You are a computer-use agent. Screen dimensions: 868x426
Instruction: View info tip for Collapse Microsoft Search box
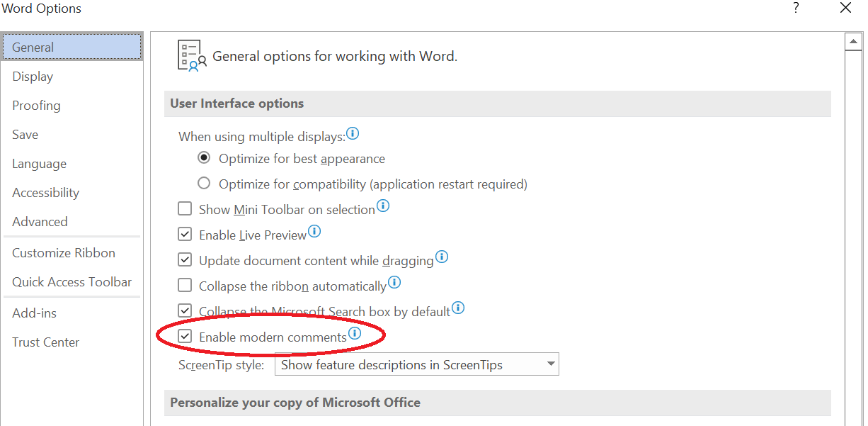click(x=458, y=308)
